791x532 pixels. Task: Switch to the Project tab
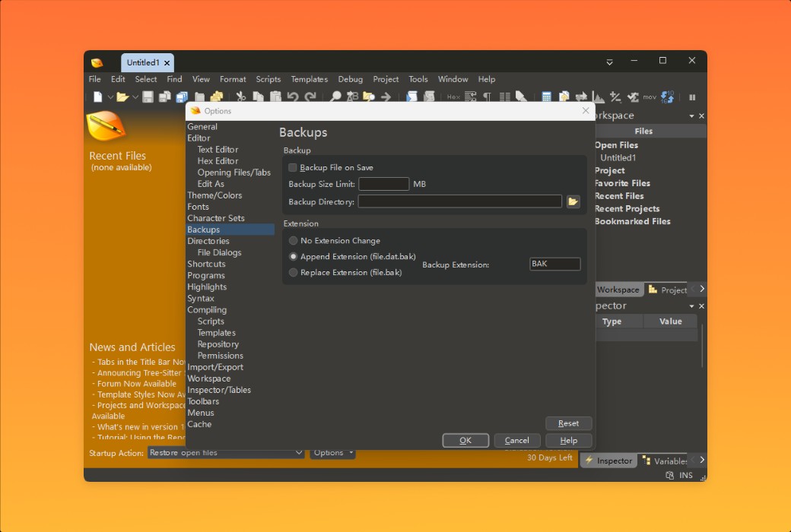tap(667, 290)
